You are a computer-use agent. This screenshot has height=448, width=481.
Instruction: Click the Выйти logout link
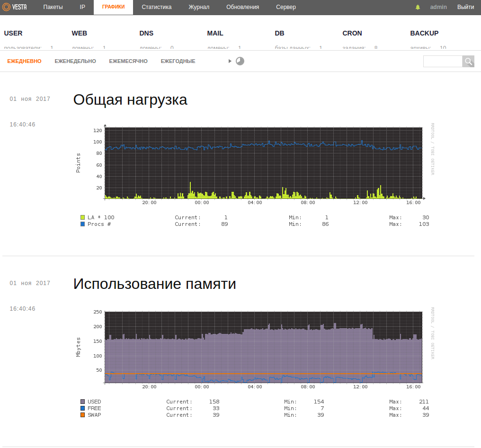point(465,7)
